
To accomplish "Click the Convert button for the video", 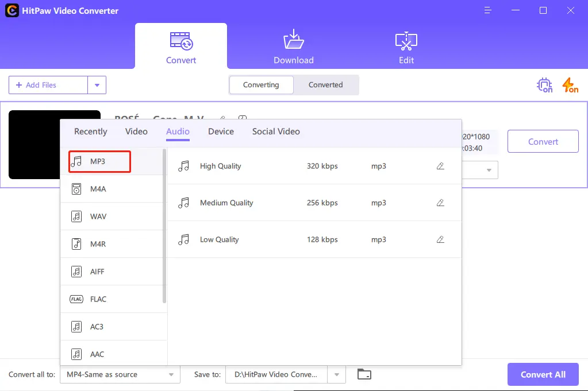I will [543, 142].
